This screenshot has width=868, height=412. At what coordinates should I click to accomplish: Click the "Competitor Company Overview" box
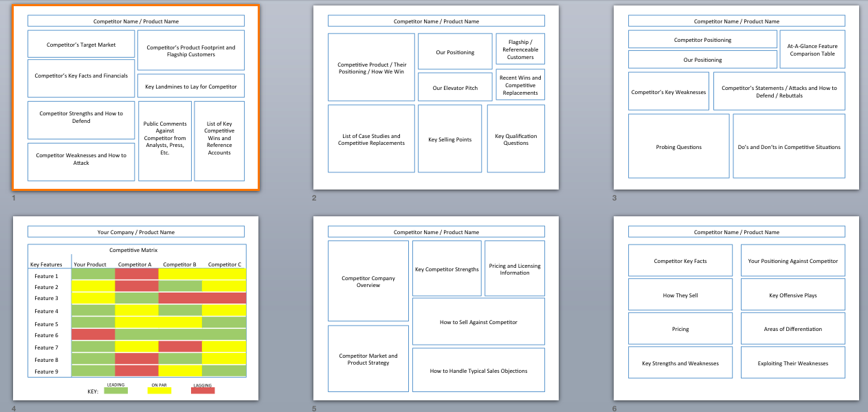click(x=368, y=282)
